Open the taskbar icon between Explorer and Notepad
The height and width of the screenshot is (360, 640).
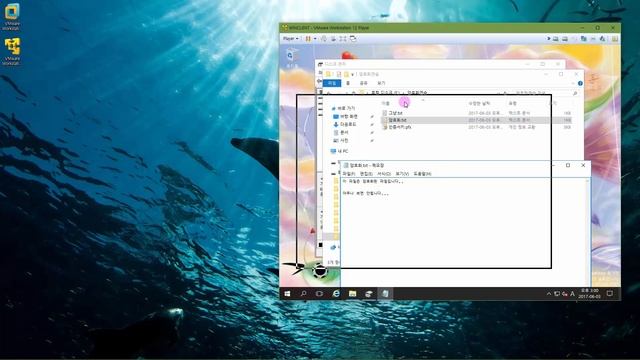(369, 293)
